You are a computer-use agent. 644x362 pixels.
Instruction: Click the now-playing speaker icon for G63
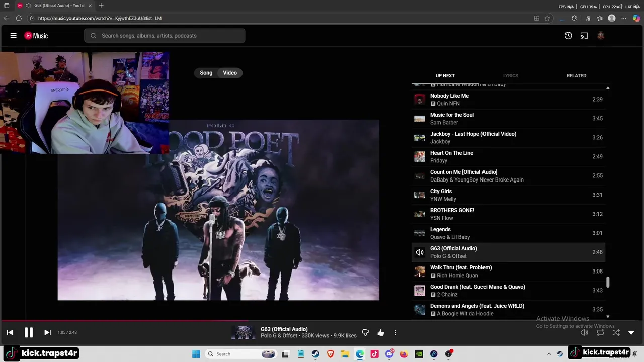point(420,252)
